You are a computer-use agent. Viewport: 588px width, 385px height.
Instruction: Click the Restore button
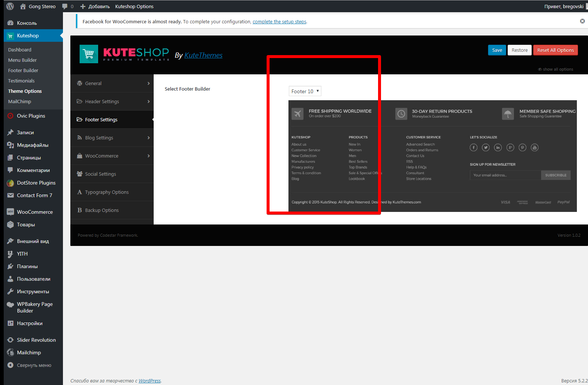[x=519, y=50]
